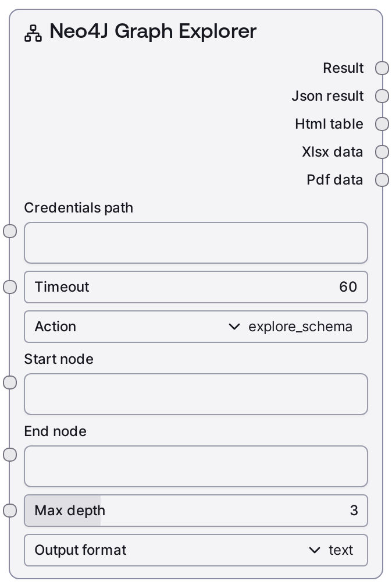
Task: Click the Result output connector dot
Action: coord(382,68)
